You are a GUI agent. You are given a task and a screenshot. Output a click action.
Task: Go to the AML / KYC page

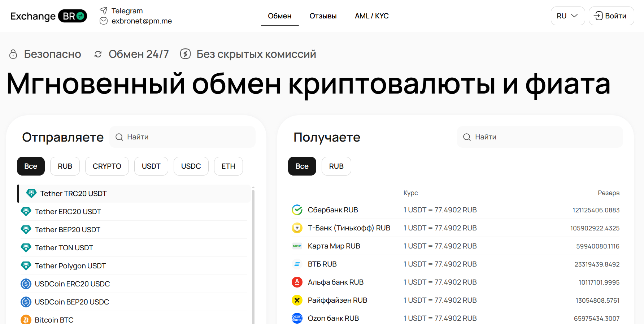[371, 16]
